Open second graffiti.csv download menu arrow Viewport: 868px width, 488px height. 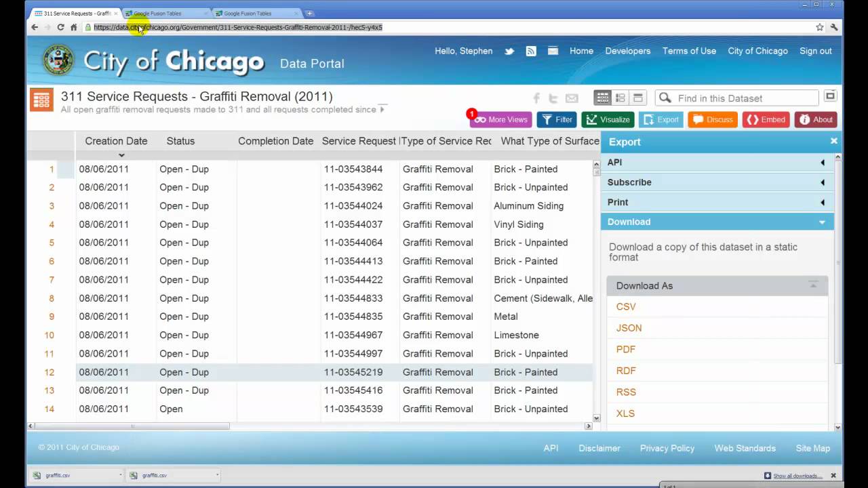[x=217, y=475]
